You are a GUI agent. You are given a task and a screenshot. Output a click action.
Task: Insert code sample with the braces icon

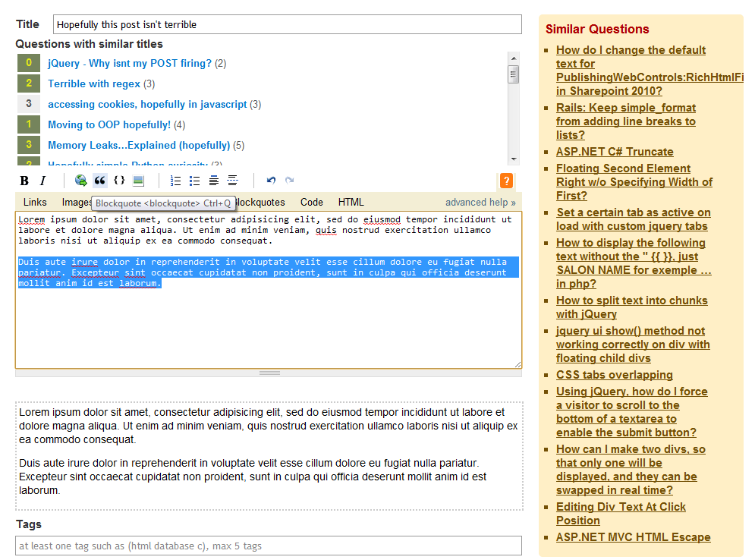119,181
